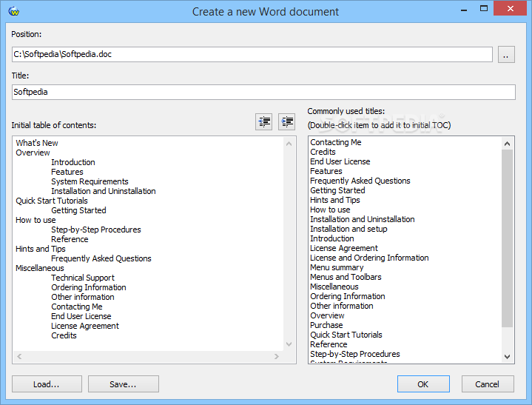Select "Features" in commonly used titles
Image resolution: width=532 pixels, height=405 pixels.
pyautogui.click(x=326, y=171)
